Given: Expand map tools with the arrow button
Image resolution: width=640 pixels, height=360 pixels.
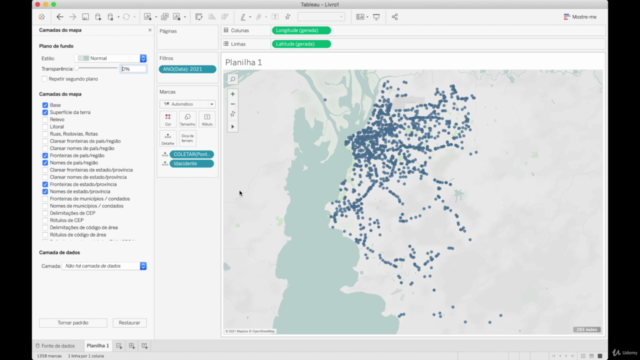Looking at the screenshot, I should [x=233, y=127].
